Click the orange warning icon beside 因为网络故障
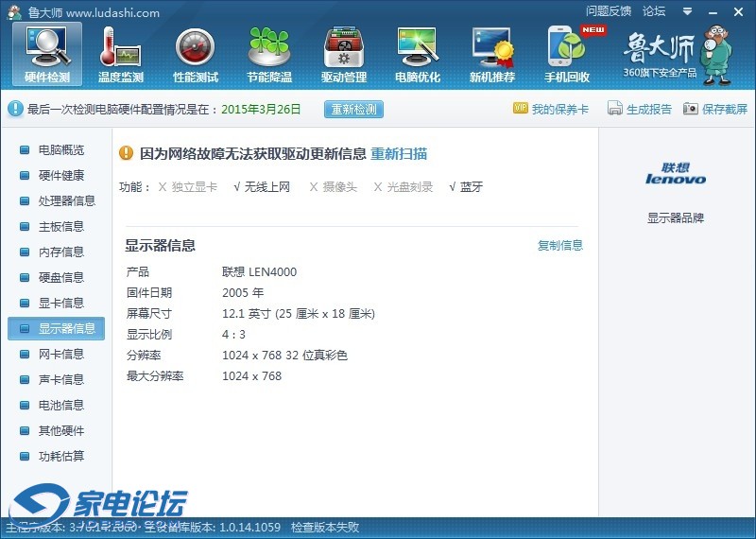The height and width of the screenshot is (539, 756). pyautogui.click(x=126, y=153)
